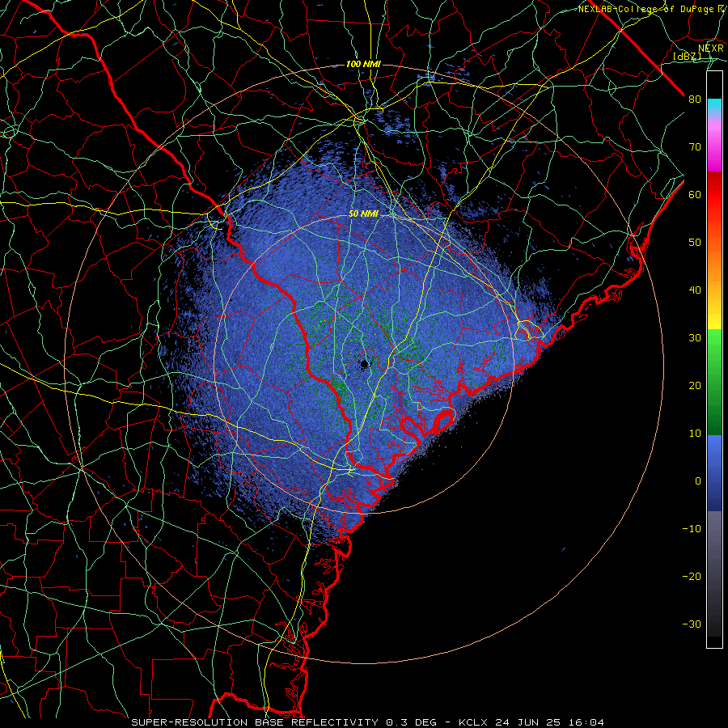
Task: Click the 10 value on the dBZ scale
Action: pyautogui.click(x=695, y=434)
